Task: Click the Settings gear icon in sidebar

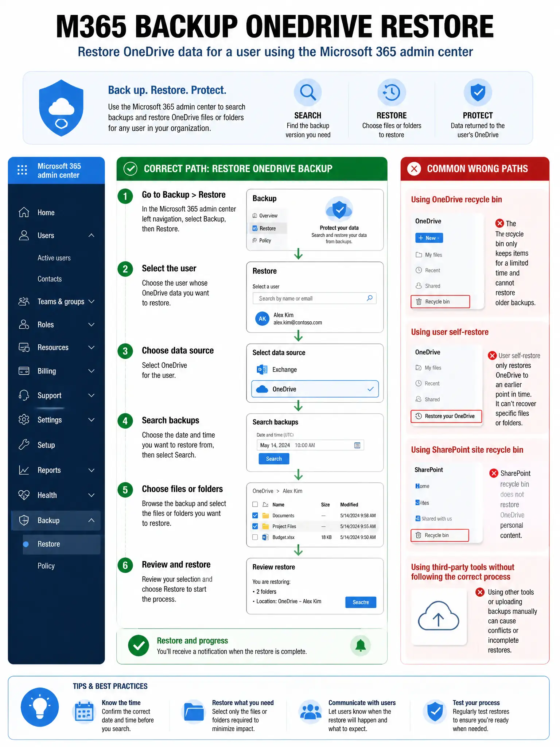Action: point(24,419)
